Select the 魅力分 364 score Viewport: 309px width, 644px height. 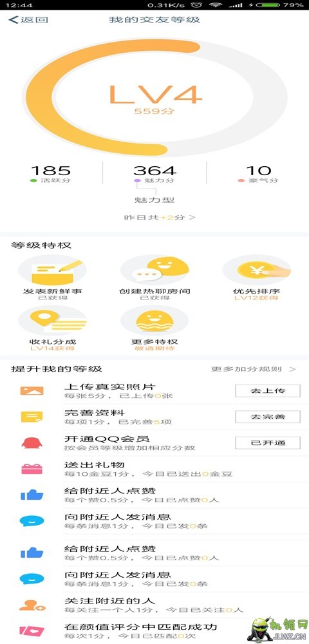pos(154,174)
